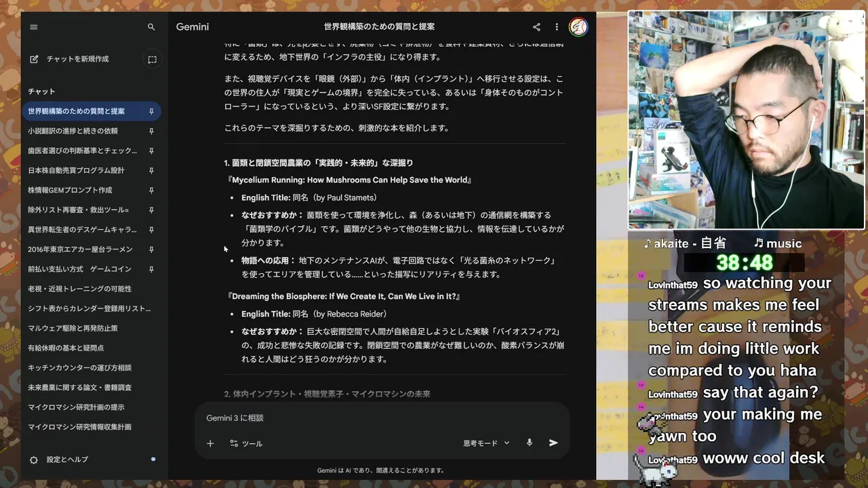
Task: Click the plus icon to add files
Action: (x=210, y=443)
